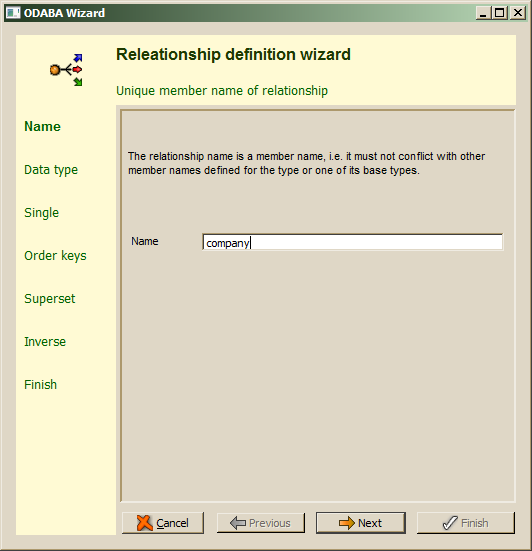
Task: Proceed with the Next button
Action: pos(361,523)
